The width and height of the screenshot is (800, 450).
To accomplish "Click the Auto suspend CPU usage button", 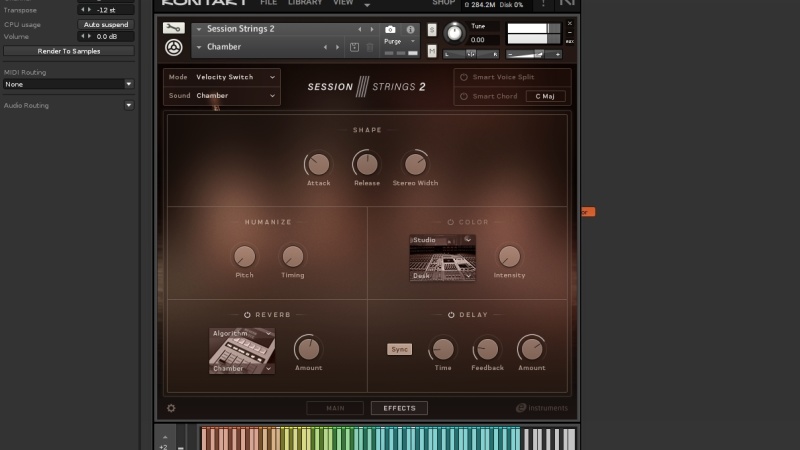I will click(106, 24).
